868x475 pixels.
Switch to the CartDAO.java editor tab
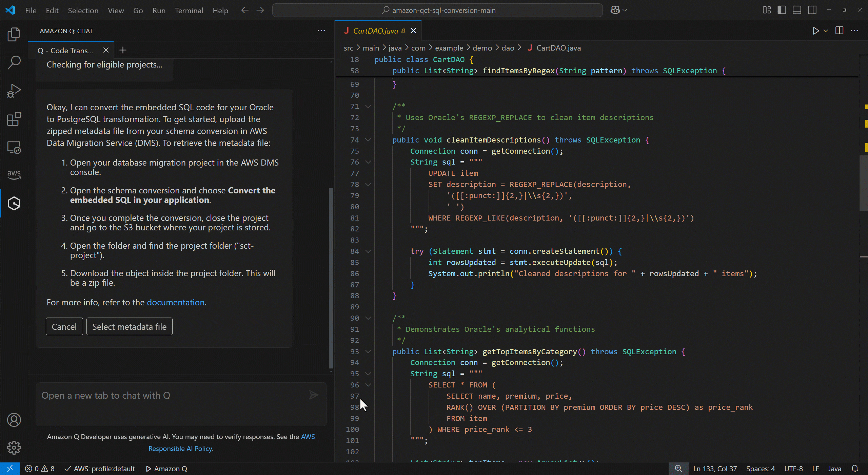tap(376, 31)
